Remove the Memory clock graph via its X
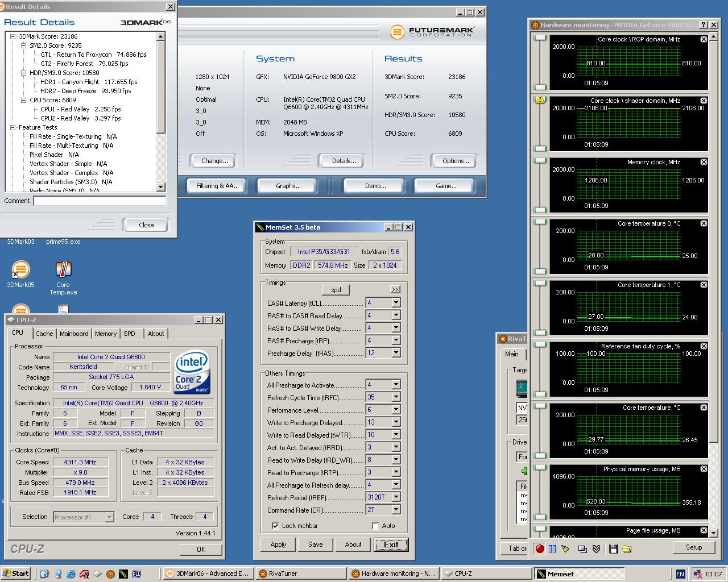728x582 pixels. pos(704,162)
